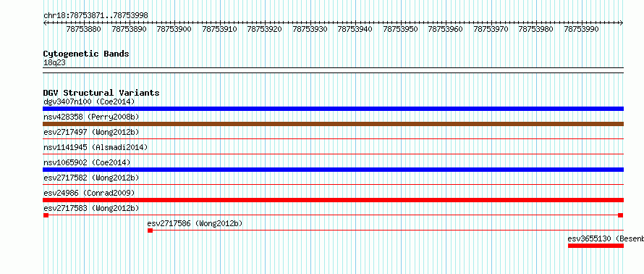The height and width of the screenshot is (274, 644).
Task: Click left red end block of esv2717583
Action: coord(46,215)
